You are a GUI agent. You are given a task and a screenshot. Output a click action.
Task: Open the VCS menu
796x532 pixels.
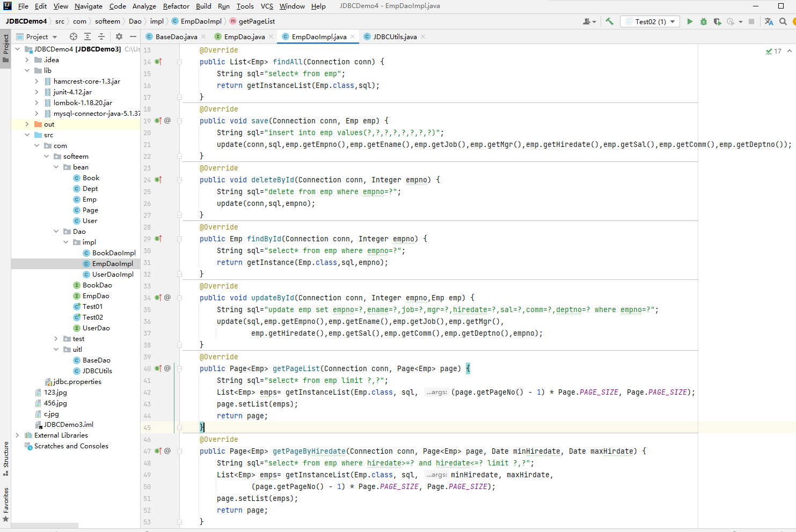[x=267, y=6]
